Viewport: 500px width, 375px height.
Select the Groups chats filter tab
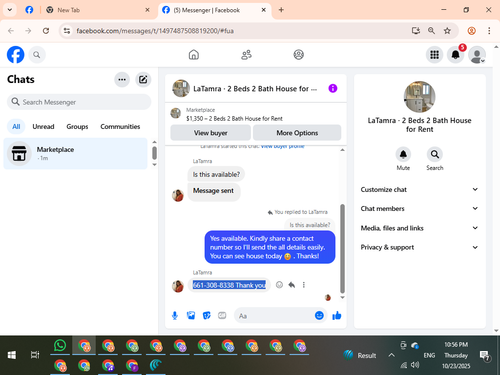[x=77, y=127]
